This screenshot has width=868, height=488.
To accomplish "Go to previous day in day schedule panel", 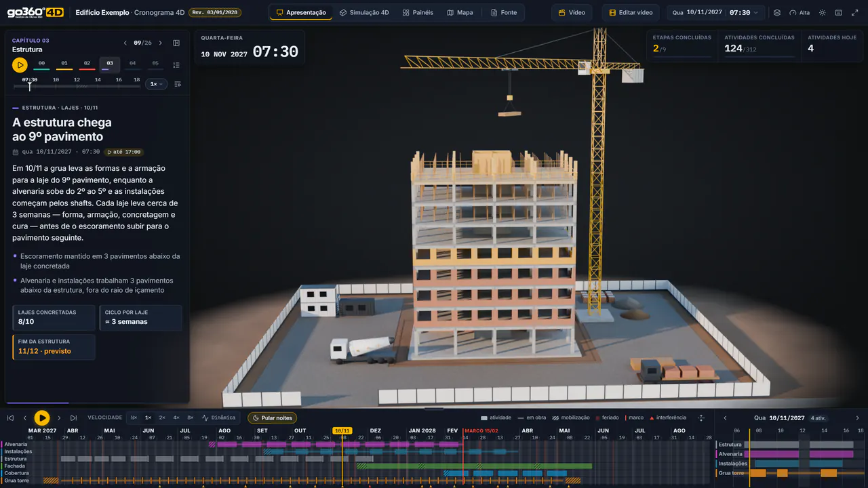I will coord(725,418).
